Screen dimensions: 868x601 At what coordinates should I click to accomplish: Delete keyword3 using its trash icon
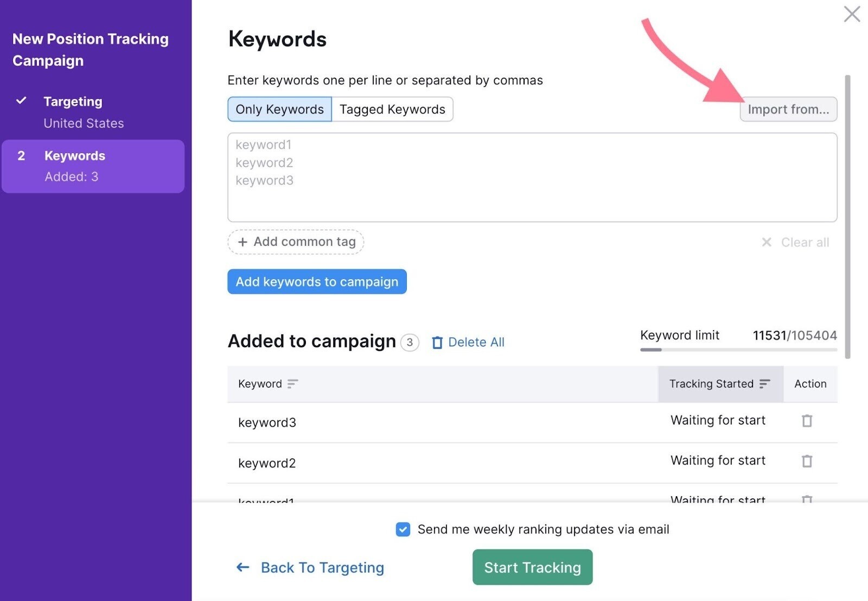[807, 421]
